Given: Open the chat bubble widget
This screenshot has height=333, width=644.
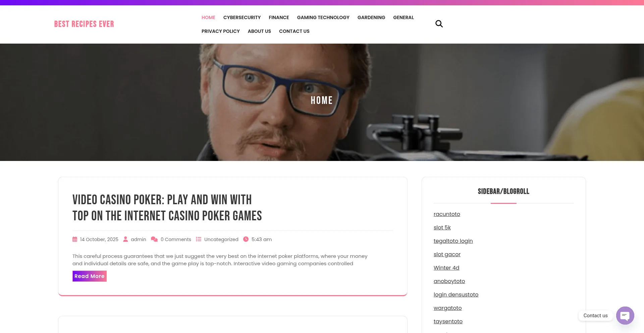Looking at the screenshot, I should pyautogui.click(x=625, y=316).
